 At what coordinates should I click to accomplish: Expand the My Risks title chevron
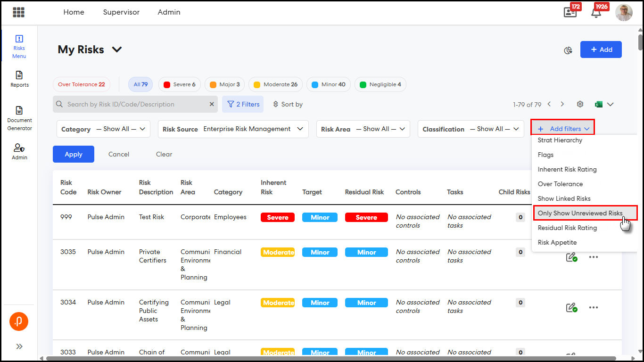117,49
